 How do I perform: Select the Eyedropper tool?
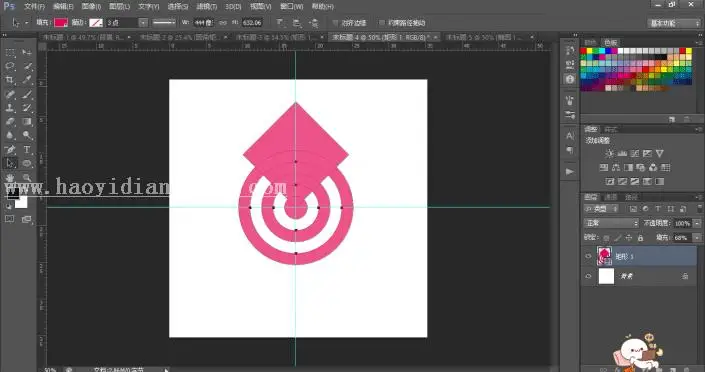tap(27, 80)
